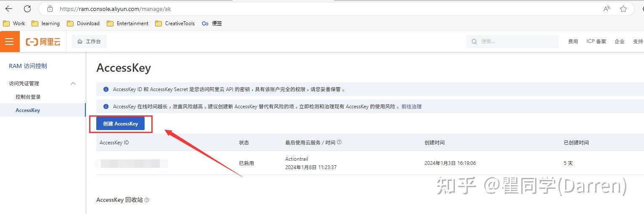
Task: Bookmark page with the star icon
Action: click(623, 9)
